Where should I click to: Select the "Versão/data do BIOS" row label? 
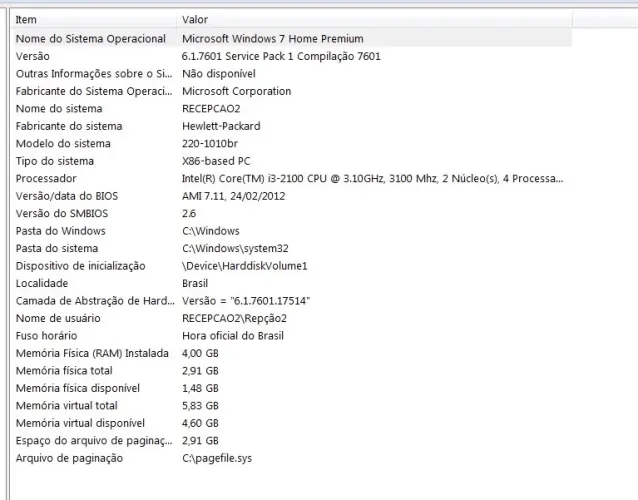click(67, 196)
